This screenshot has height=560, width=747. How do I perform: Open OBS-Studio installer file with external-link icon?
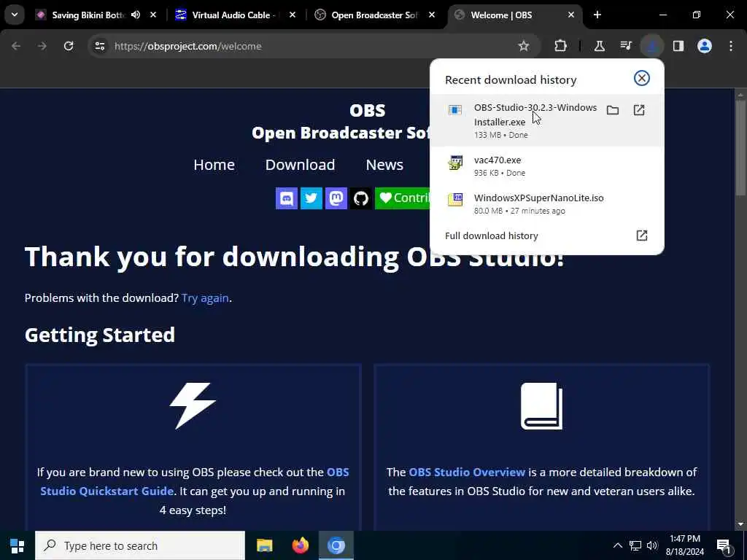coord(639,111)
